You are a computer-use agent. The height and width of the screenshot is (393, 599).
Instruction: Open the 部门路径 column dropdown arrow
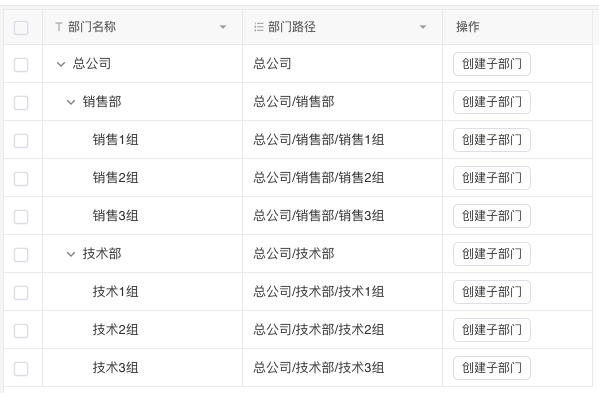pyautogui.click(x=423, y=27)
